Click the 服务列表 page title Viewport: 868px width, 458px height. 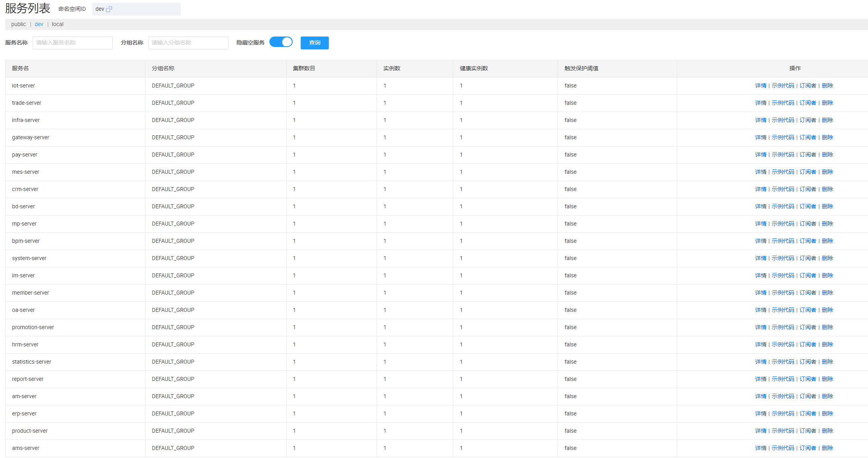point(28,8)
